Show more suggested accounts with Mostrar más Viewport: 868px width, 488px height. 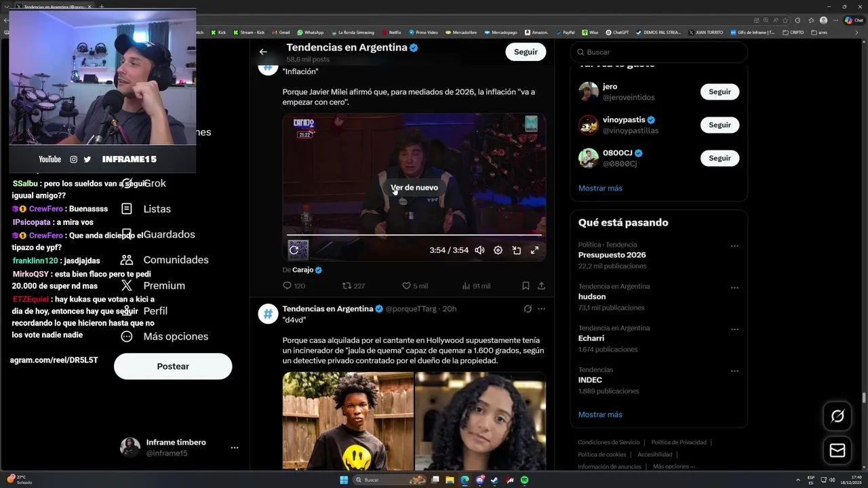click(x=600, y=188)
